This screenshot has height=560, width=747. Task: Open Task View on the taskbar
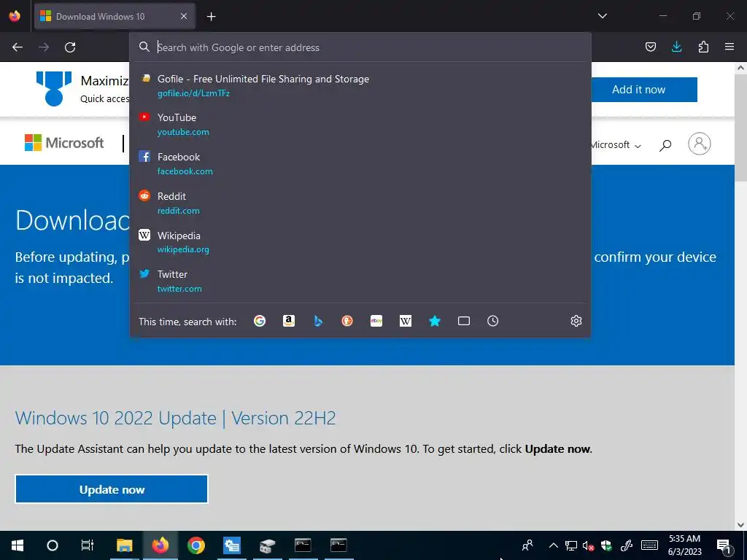[88, 545]
